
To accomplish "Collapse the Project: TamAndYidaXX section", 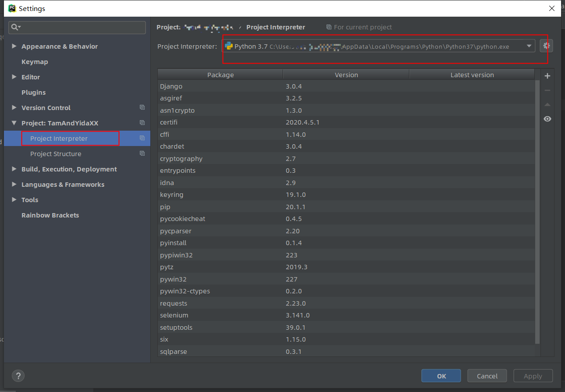I will pyautogui.click(x=14, y=123).
